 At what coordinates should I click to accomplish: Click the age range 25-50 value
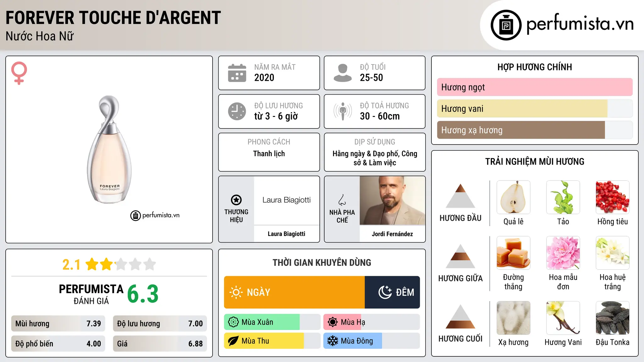[x=371, y=78]
